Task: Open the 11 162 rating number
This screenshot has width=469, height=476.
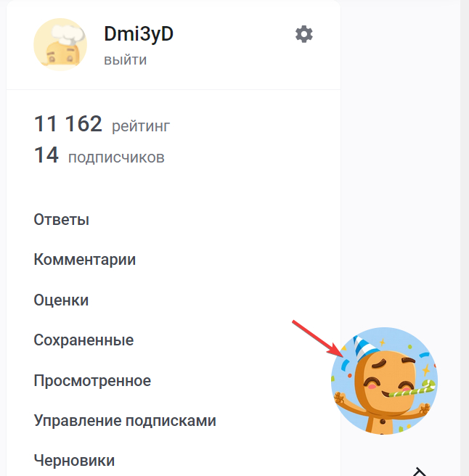Action: (x=68, y=123)
